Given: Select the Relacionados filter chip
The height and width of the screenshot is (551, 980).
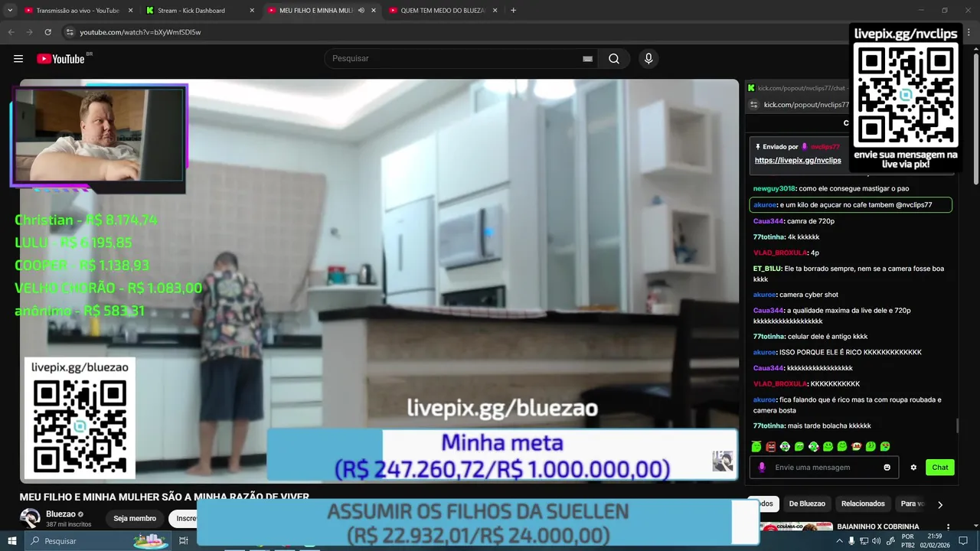Looking at the screenshot, I should tap(863, 504).
